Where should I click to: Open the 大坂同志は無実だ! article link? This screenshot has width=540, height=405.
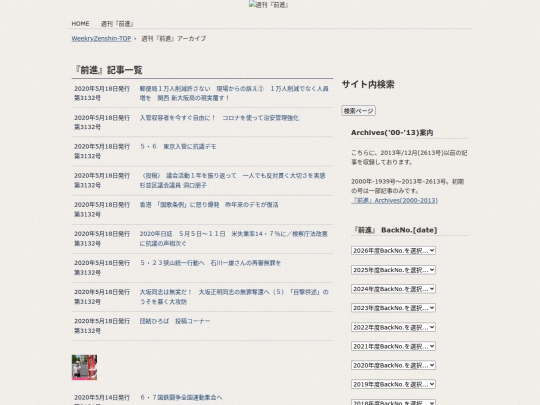(234, 297)
